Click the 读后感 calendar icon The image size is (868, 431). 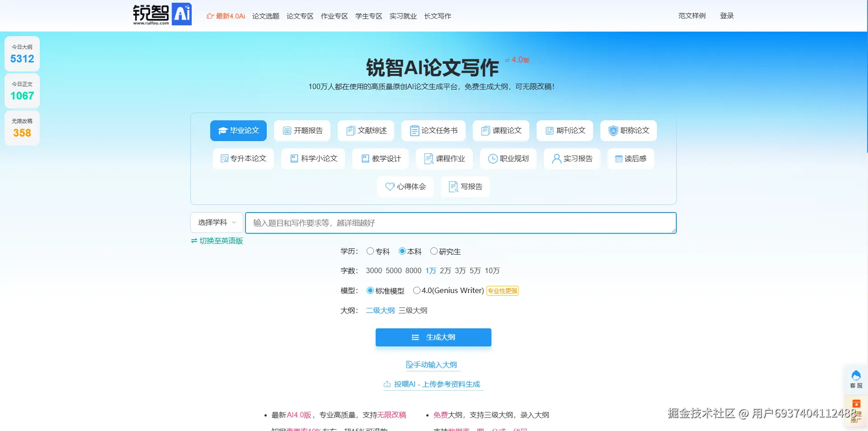click(619, 159)
